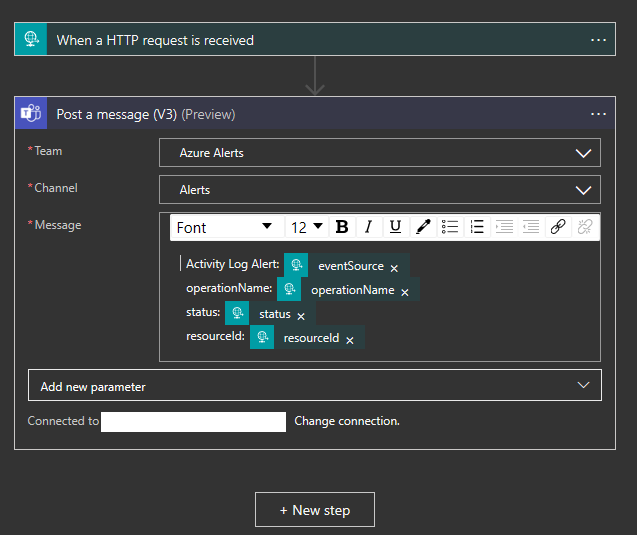Image resolution: width=637 pixels, height=535 pixels.
Task: Select the status token label
Action: click(275, 314)
